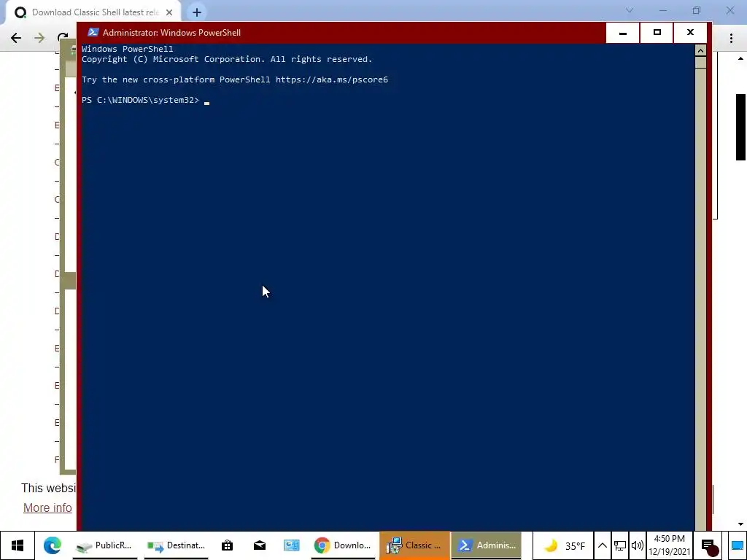
Task: Open the blue settings panel taskbar icon
Action: coord(292,545)
